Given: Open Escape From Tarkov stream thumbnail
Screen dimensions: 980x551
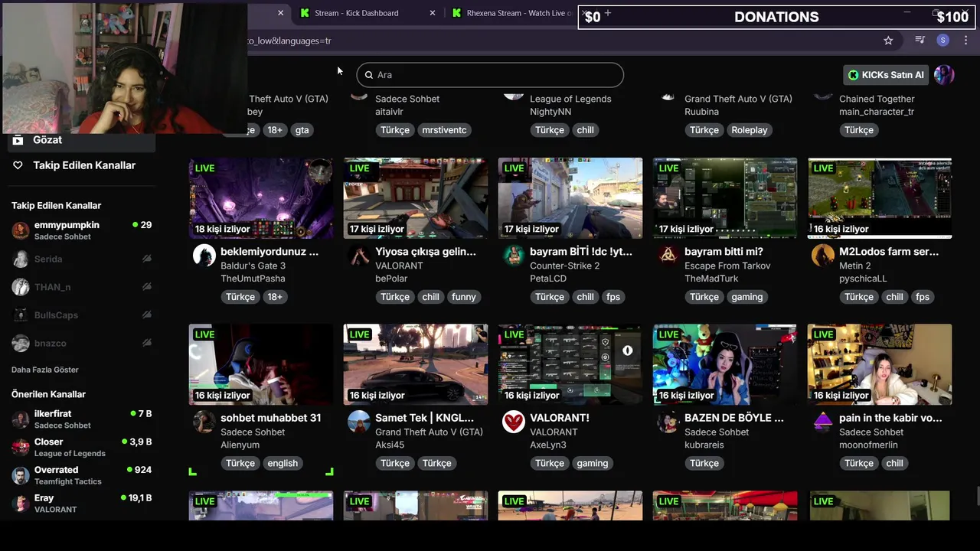Looking at the screenshot, I should point(725,198).
